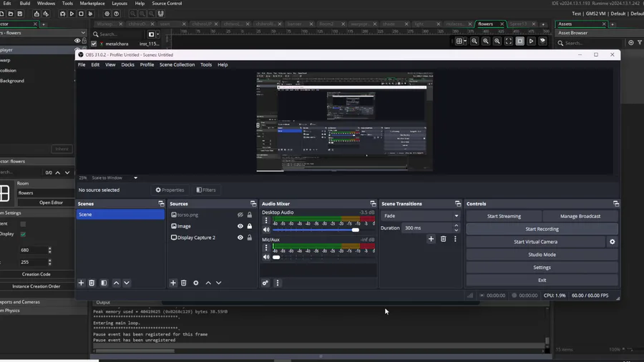Move scene down in Scenes dock

point(127,283)
